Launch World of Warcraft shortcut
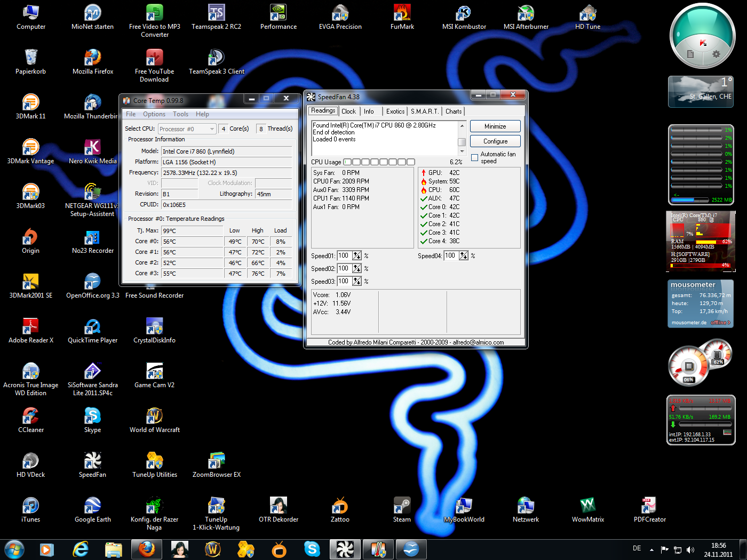 [154, 420]
